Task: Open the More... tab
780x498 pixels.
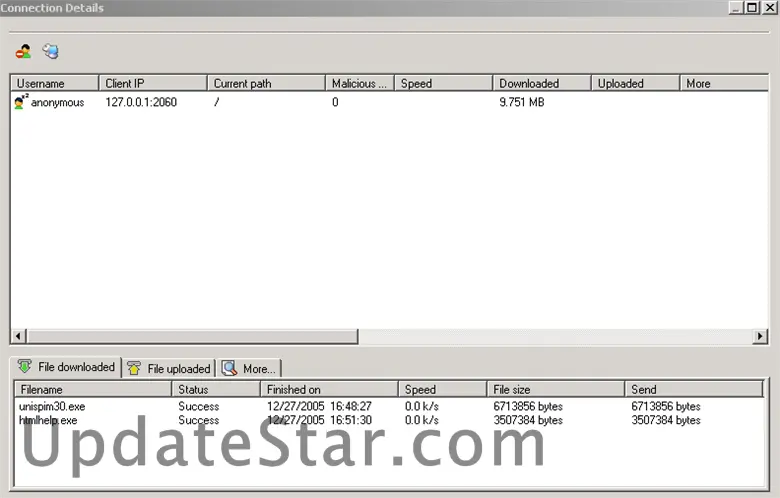Action: (249, 369)
